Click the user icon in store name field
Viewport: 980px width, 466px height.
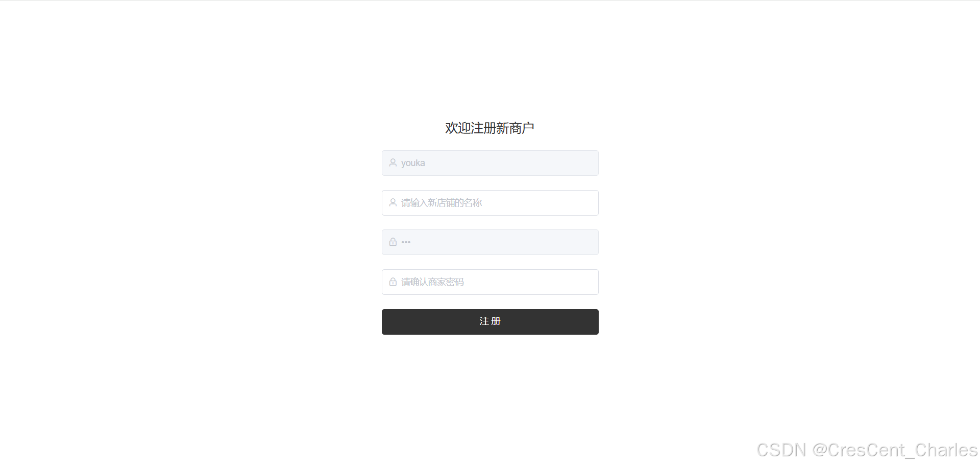pos(393,202)
